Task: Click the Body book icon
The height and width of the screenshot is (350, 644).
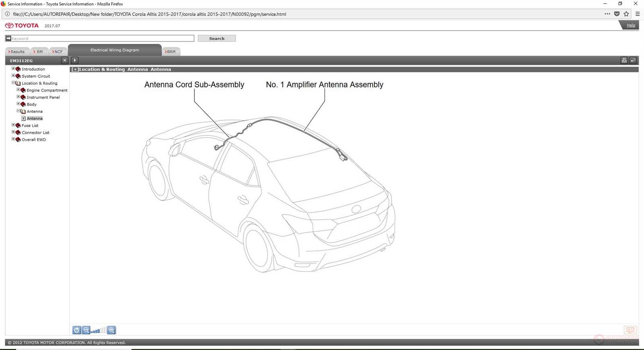Action: 23,104
